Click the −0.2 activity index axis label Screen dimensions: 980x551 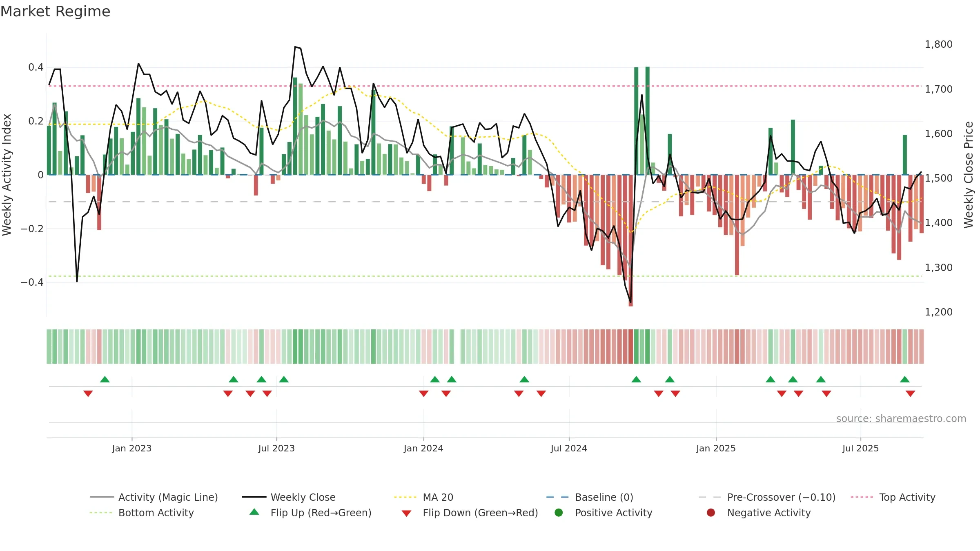[x=32, y=229]
